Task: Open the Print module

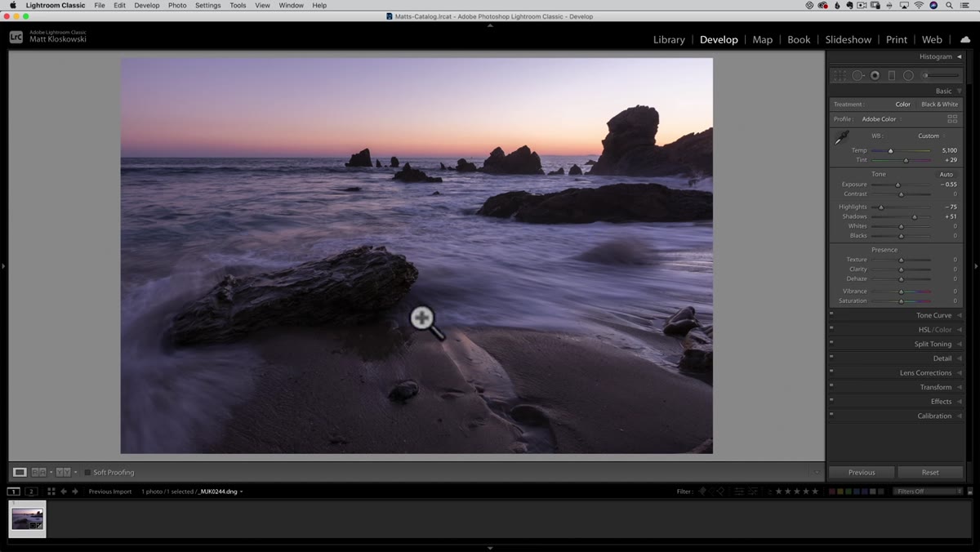Action: tap(897, 39)
